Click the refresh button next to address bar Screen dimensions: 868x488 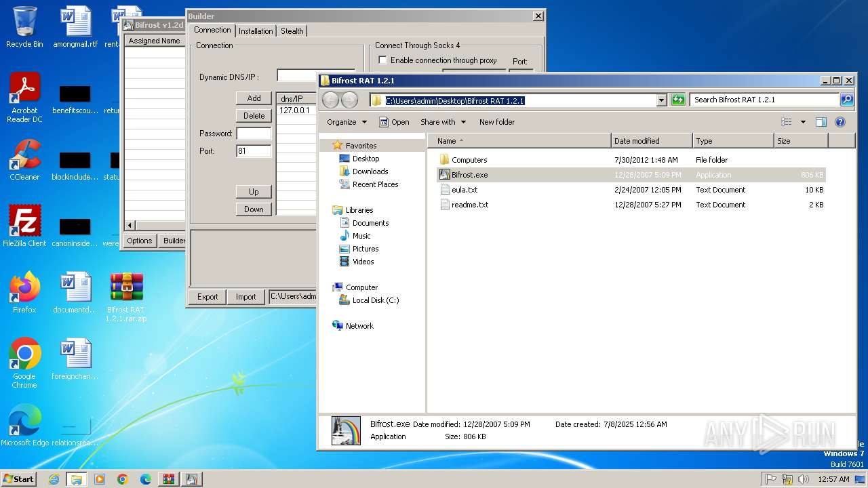[678, 100]
